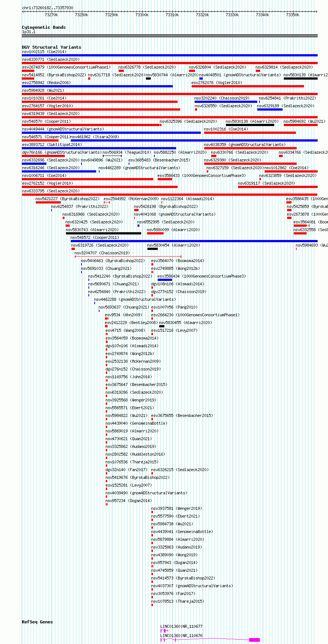Image resolution: width=328 pixels, height=644 pixels.
Task: Select nsv6319439 (Sedlazeck2020) variant
Action: tap(51, 114)
